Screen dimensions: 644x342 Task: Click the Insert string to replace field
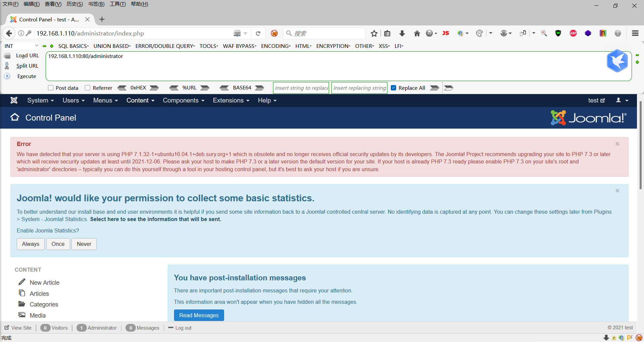[301, 88]
